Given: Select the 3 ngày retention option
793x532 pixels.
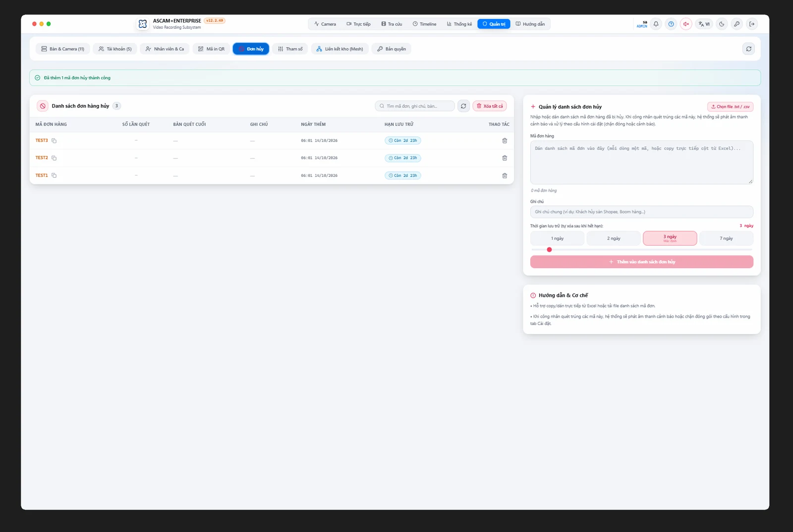Looking at the screenshot, I should point(670,238).
